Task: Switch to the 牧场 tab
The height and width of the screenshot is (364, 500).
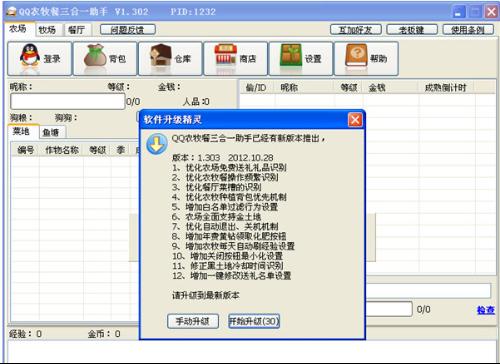Action: click(47, 30)
